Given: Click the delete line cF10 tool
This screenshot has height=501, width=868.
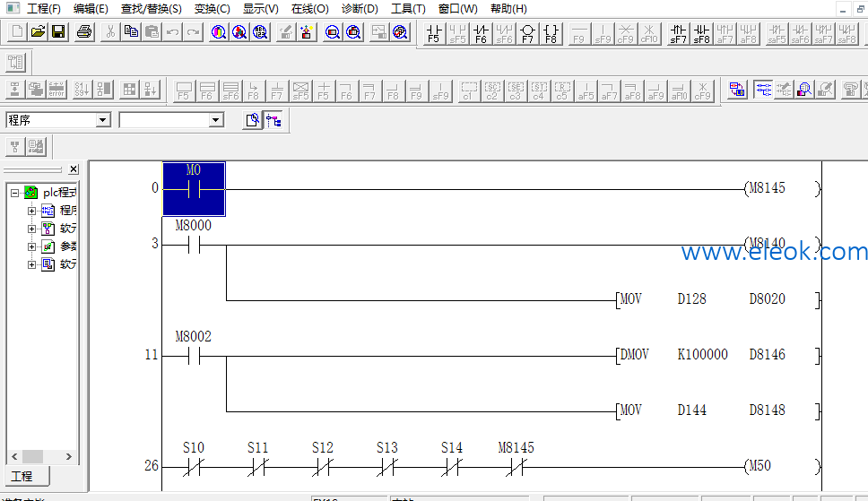Looking at the screenshot, I should [649, 34].
